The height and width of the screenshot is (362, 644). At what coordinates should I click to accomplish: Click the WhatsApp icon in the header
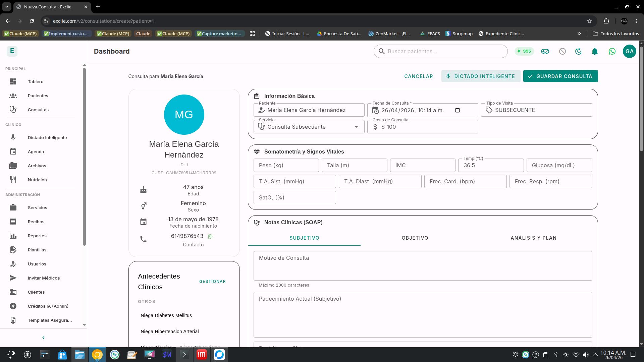point(612,51)
